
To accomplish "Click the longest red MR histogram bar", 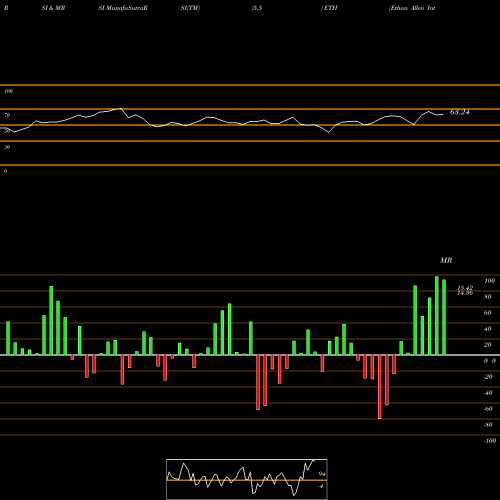I will [380, 387].
